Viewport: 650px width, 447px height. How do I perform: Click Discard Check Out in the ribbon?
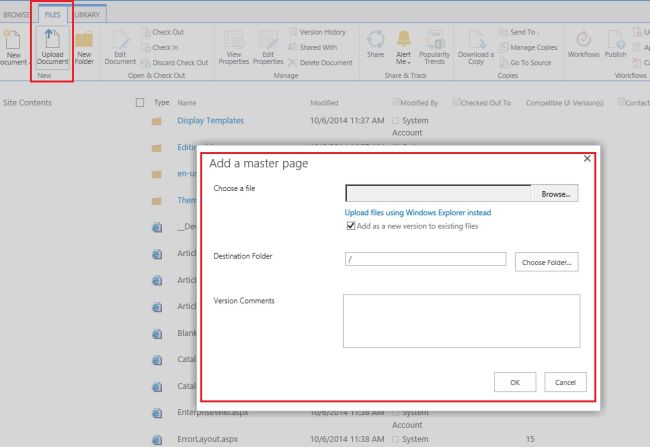click(175, 63)
